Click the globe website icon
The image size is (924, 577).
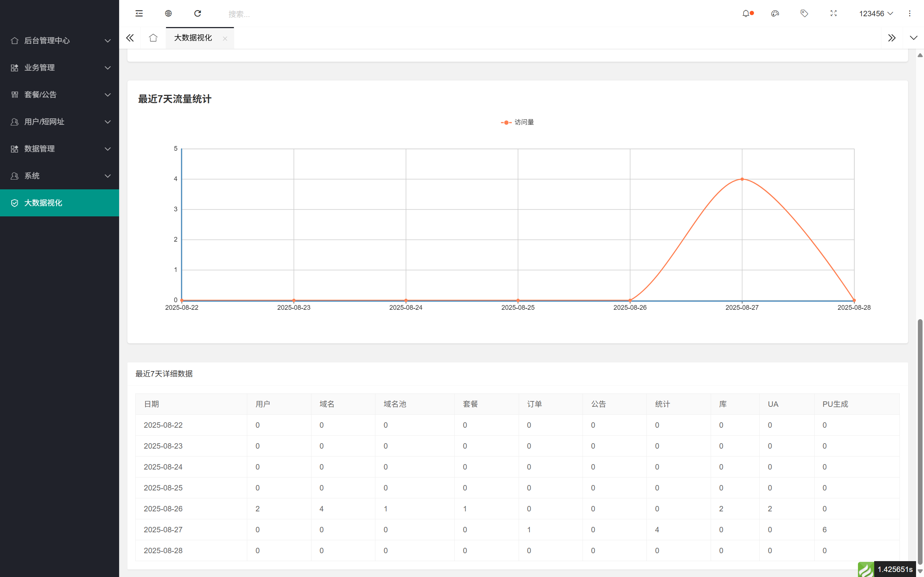tap(169, 14)
